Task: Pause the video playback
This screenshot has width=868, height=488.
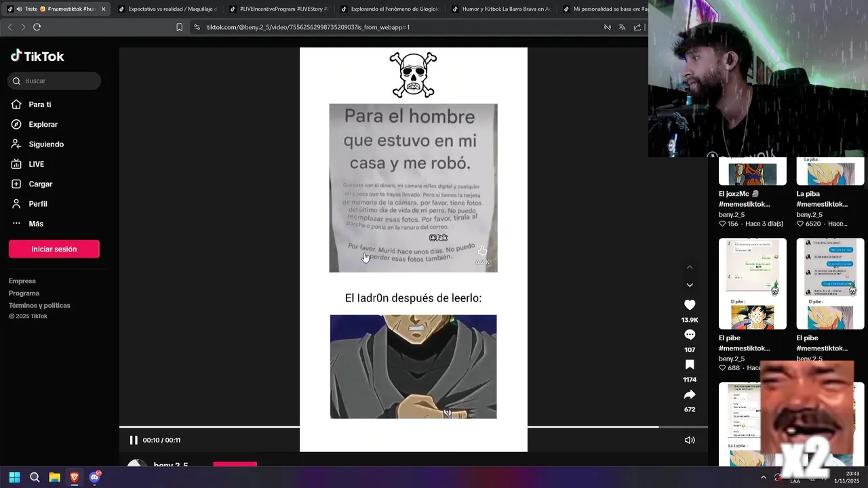Action: [134, 440]
